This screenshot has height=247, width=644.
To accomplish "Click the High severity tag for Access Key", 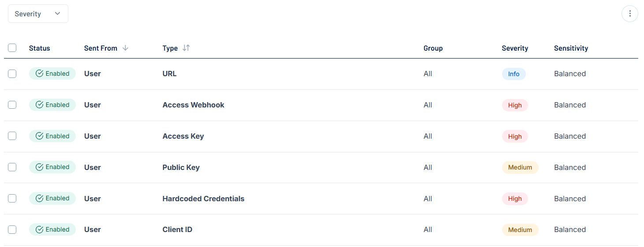I will coord(514,136).
